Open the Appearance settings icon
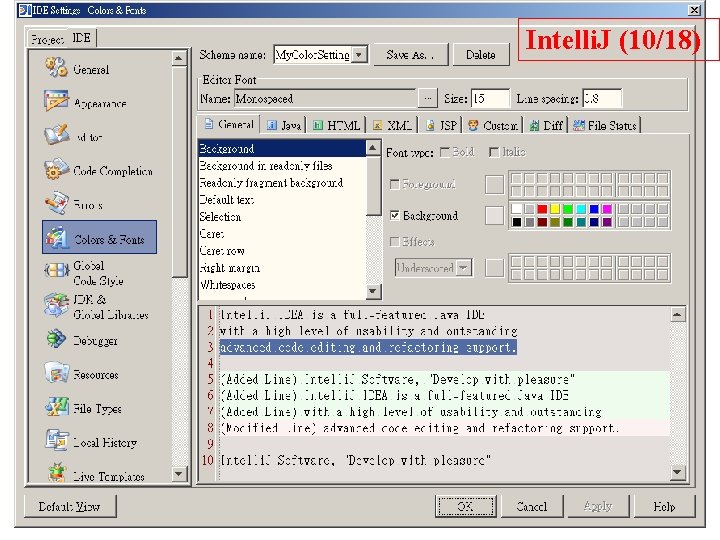 click(x=56, y=101)
